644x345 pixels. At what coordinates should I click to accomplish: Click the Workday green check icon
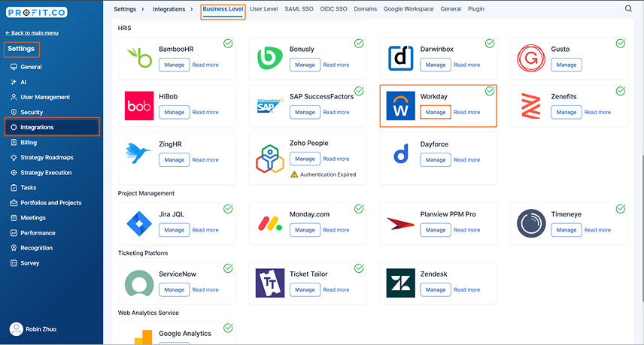490,91
